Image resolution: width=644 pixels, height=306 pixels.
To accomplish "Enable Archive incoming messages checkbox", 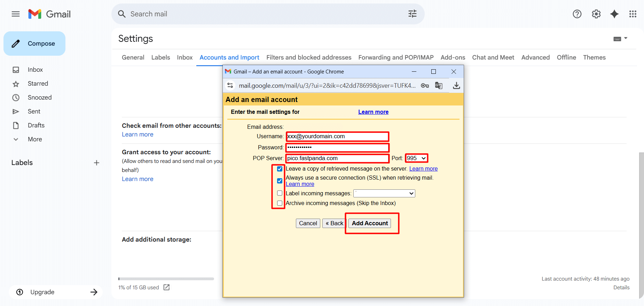I will (x=280, y=203).
